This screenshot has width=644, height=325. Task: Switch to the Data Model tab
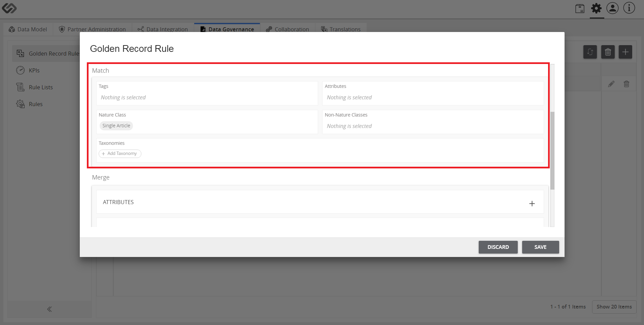tap(28, 29)
